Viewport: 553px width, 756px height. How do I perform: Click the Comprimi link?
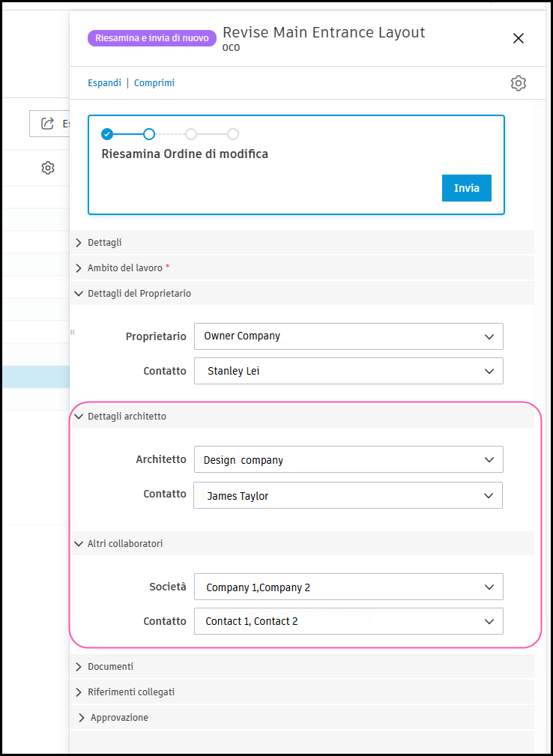[x=154, y=83]
